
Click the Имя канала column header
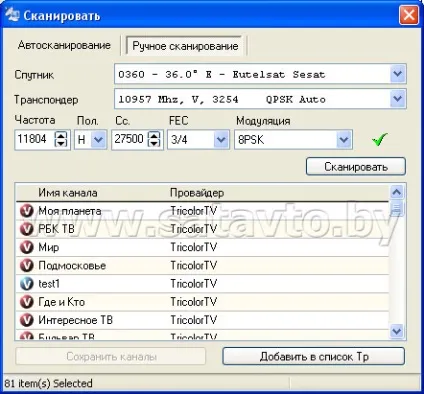[x=68, y=193]
